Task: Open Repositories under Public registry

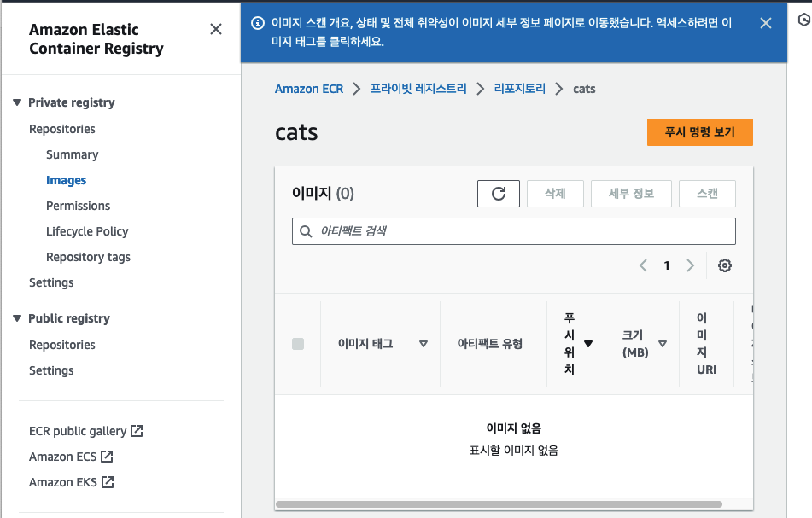Action: [62, 345]
